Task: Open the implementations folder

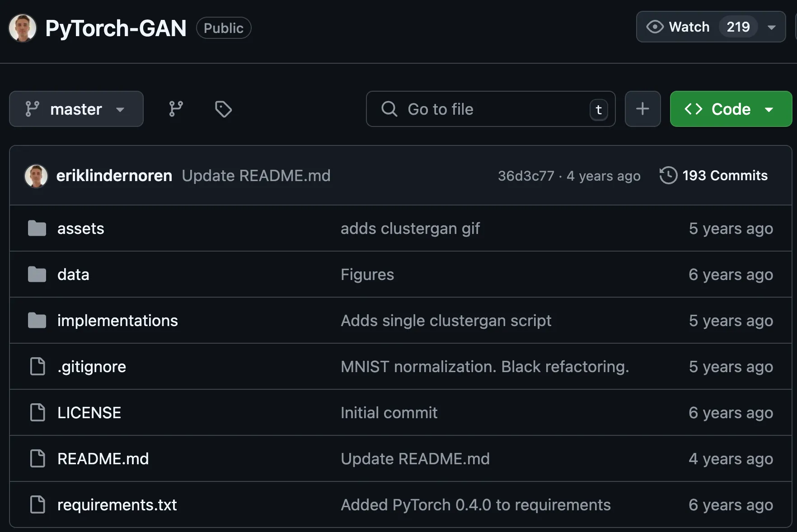Action: 117,321
